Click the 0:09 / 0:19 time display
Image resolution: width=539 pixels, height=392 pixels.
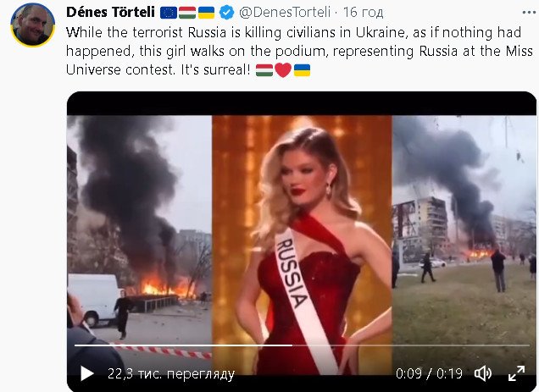[x=429, y=373]
